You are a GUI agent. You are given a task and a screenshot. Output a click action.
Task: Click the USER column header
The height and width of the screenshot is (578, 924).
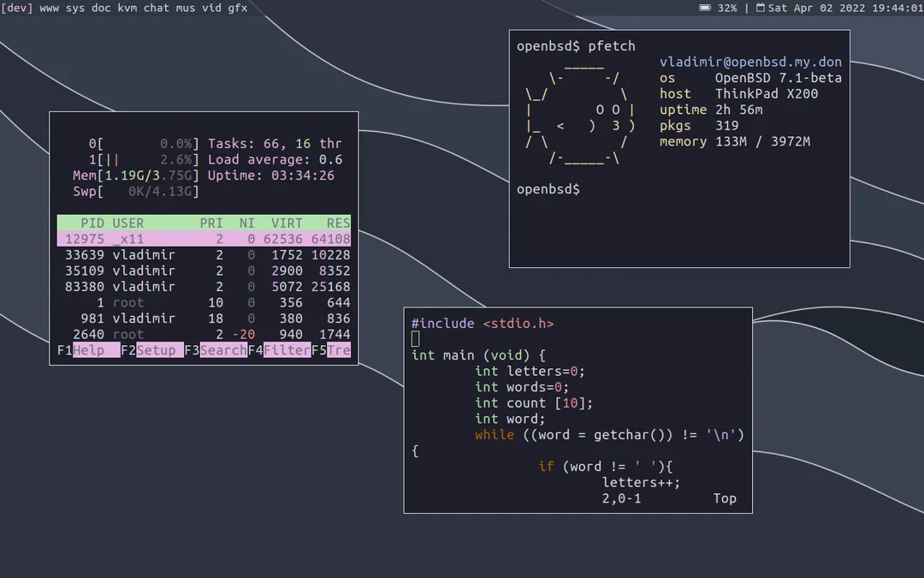pyautogui.click(x=128, y=223)
